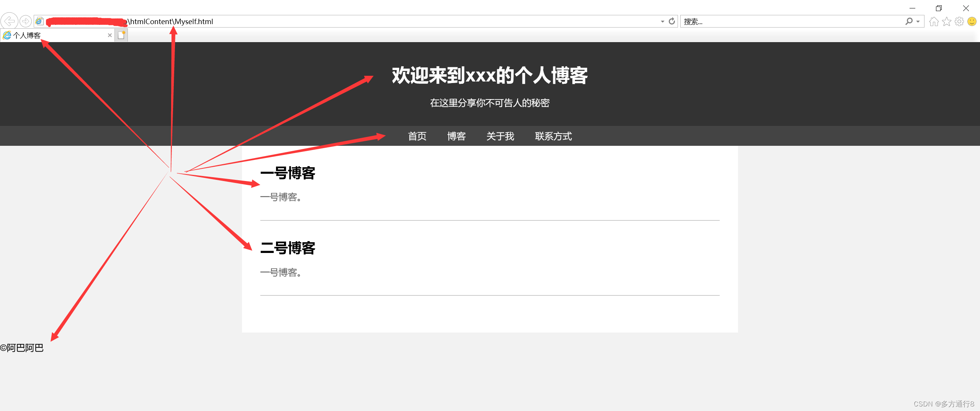Refresh the page with the reload icon

tap(672, 21)
